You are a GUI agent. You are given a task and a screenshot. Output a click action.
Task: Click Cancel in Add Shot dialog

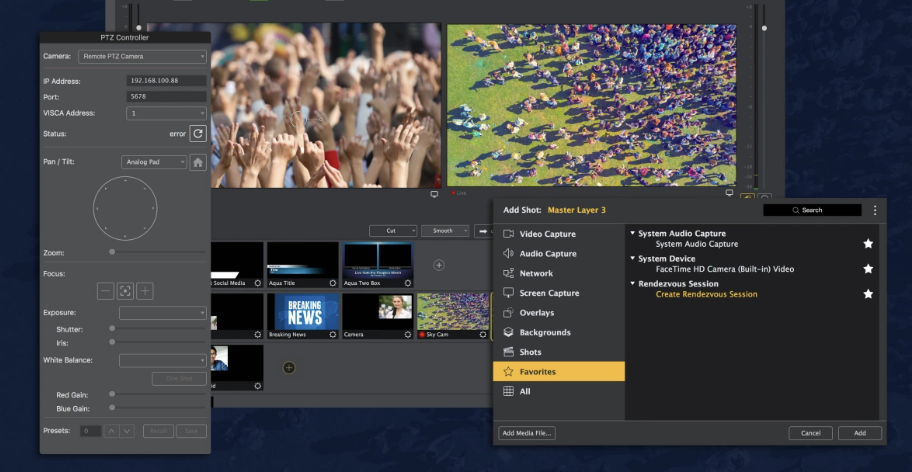click(x=810, y=433)
